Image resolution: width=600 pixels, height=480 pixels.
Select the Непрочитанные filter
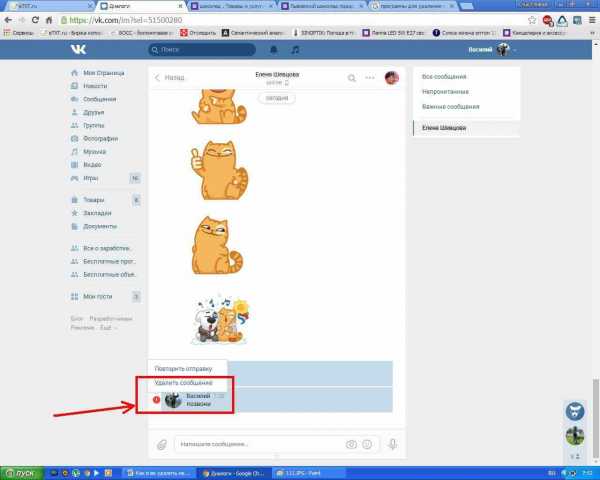[x=445, y=91]
